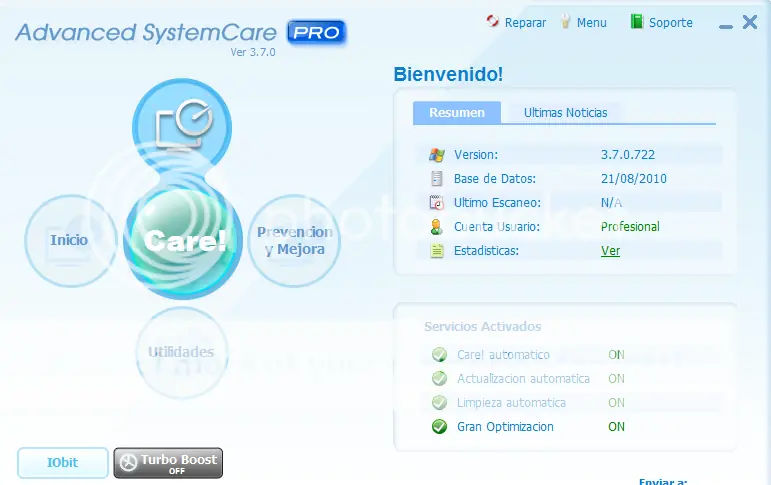771x485 pixels.
Task: Click the Windows flag Version icon
Action: point(437,155)
